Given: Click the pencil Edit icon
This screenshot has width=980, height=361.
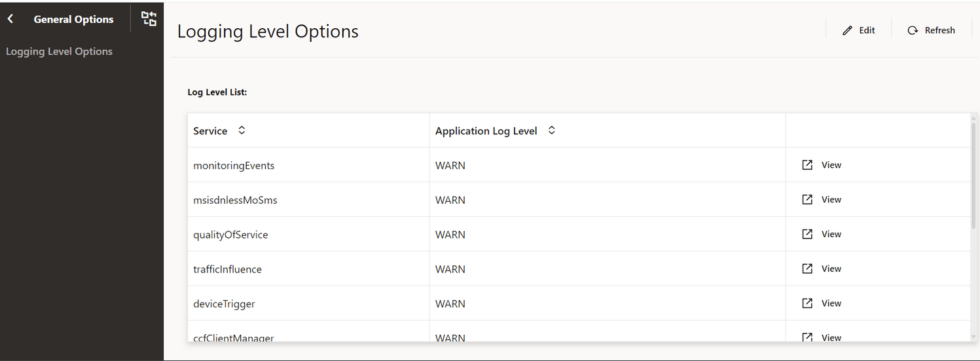Looking at the screenshot, I should 847,30.
